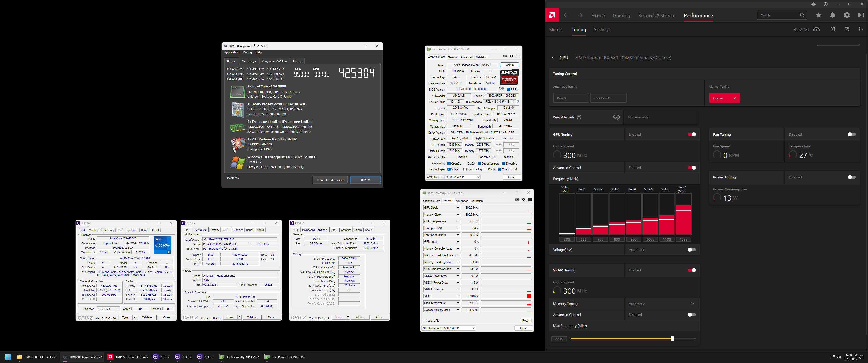Start Stress Test in AMD Tuning

pos(806,29)
